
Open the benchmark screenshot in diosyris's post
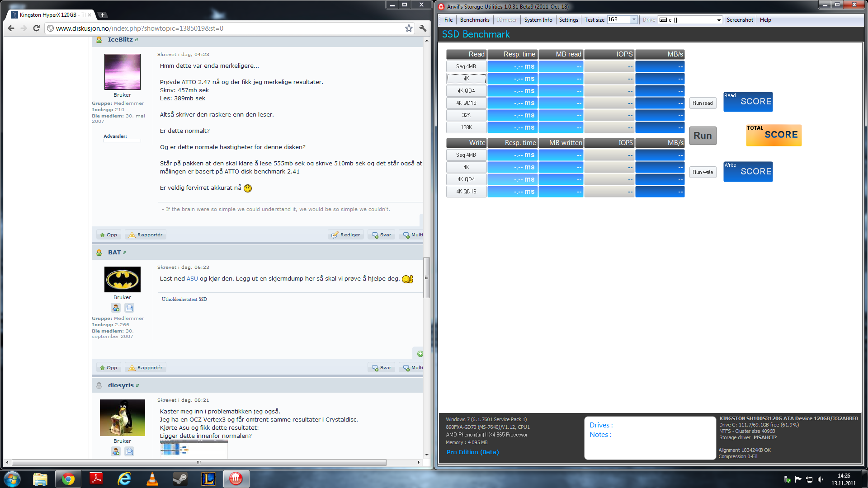point(193,449)
